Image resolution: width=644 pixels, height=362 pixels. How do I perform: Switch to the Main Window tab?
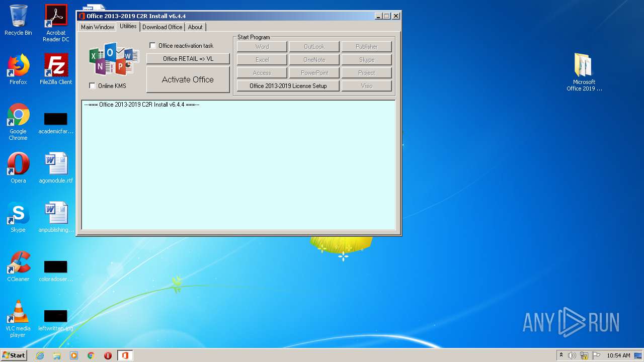[x=98, y=27]
